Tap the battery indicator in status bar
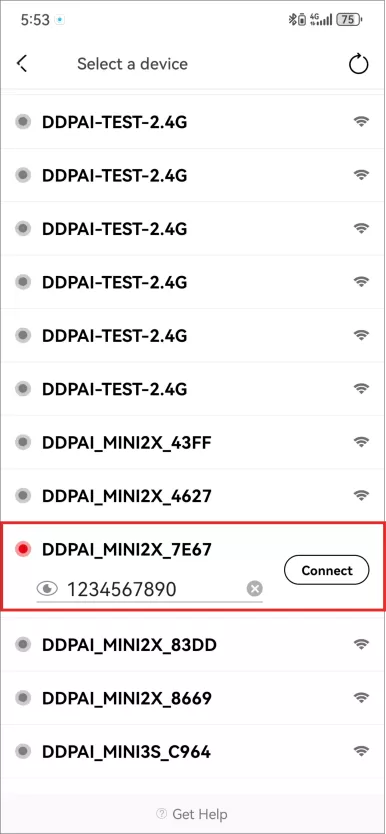The width and height of the screenshot is (386, 834). pyautogui.click(x=350, y=20)
